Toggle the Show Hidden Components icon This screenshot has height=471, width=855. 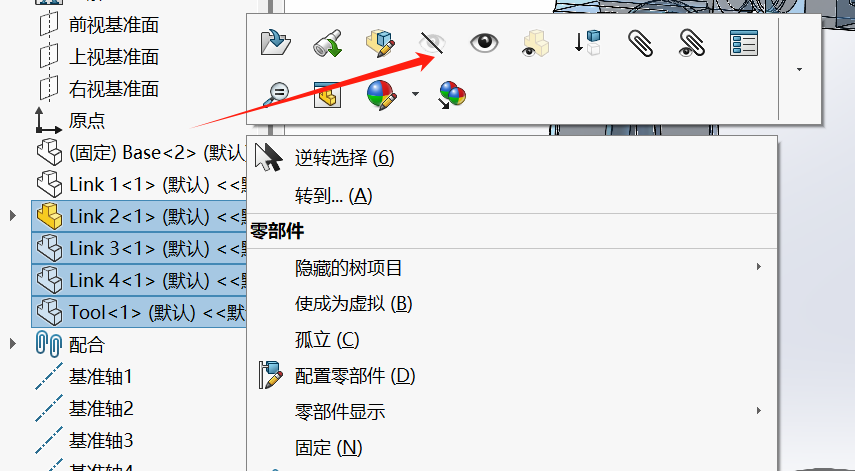(535, 43)
